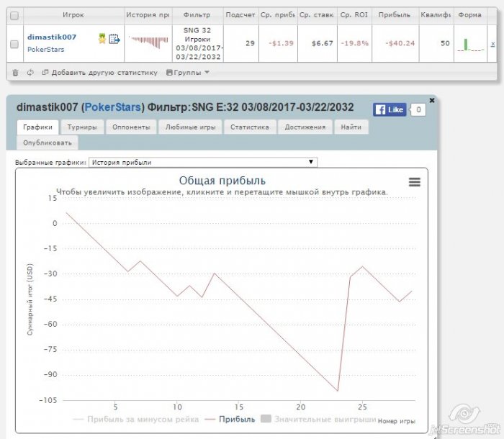Open the PokerStars network link under dimastik007

pyautogui.click(x=45, y=50)
